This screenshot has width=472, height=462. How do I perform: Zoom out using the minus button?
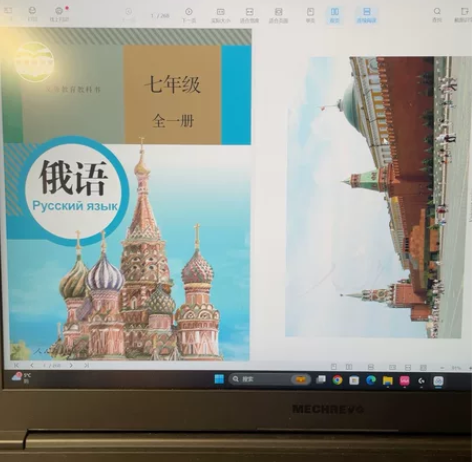pyautogui.click(x=442, y=368)
